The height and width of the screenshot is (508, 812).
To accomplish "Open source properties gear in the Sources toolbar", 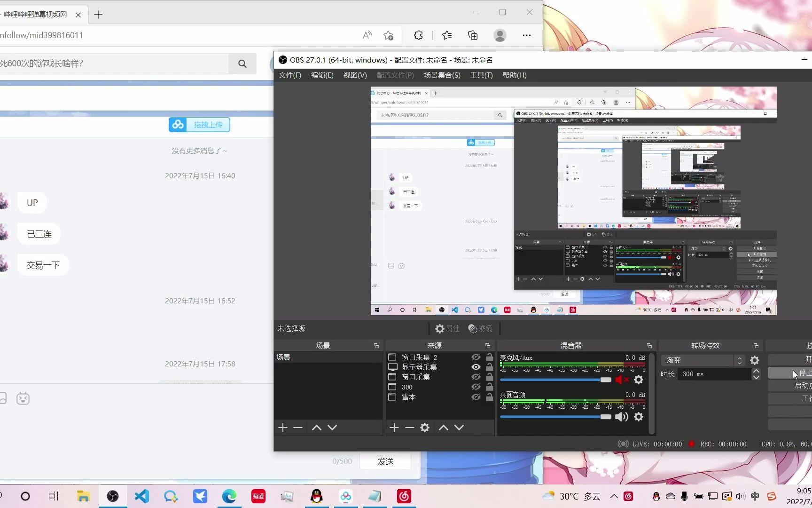I will [425, 428].
